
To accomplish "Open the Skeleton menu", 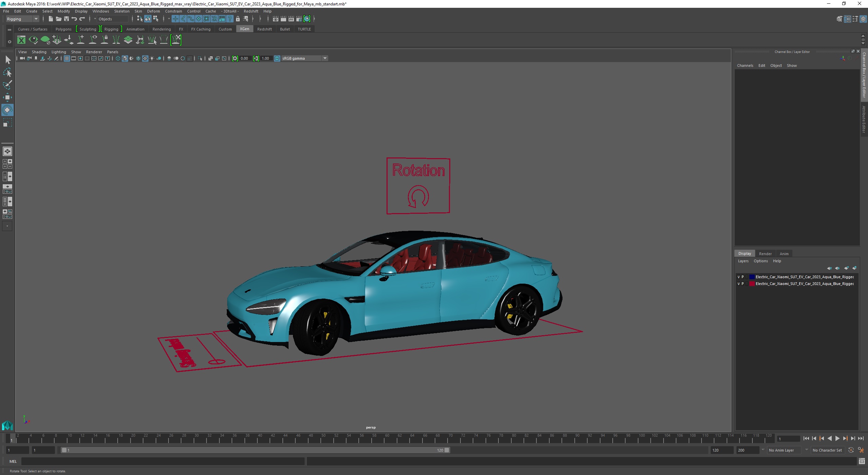I will 122,11.
